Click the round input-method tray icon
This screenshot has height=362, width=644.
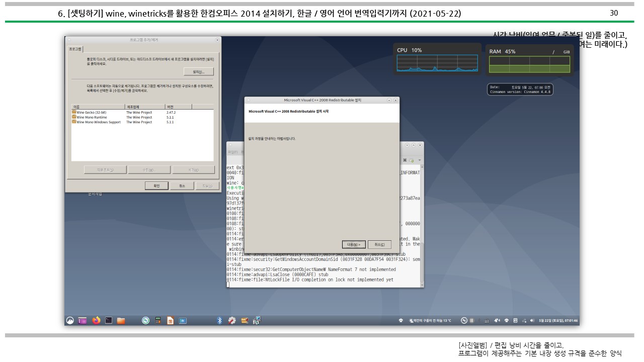tap(464, 320)
